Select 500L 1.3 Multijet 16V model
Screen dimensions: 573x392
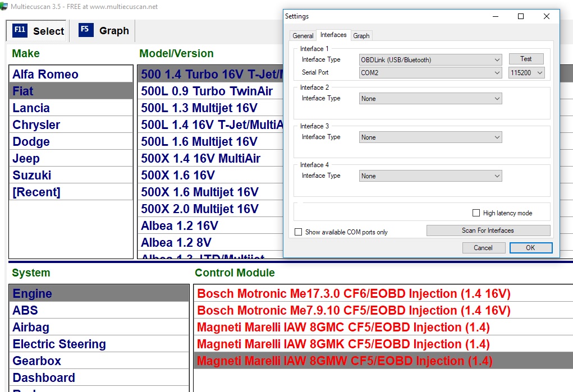[210, 108]
